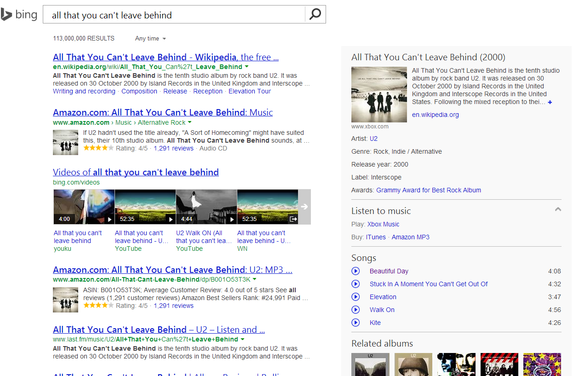Open the Any time filter dropdown

click(x=150, y=38)
